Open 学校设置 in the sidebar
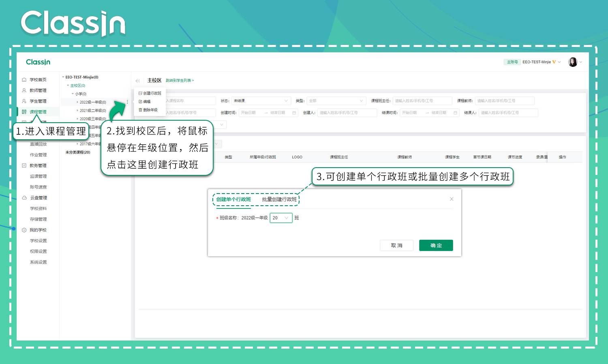 click(x=39, y=241)
